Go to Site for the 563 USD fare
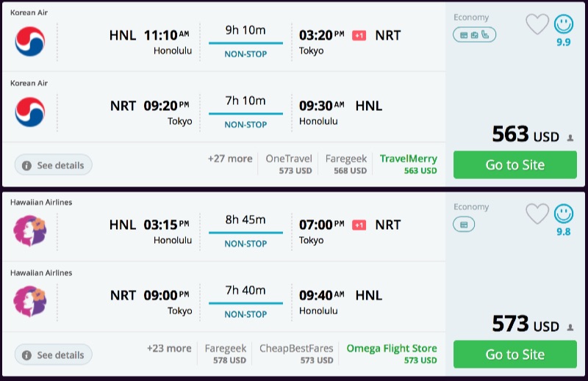This screenshot has width=588, height=381. point(514,164)
